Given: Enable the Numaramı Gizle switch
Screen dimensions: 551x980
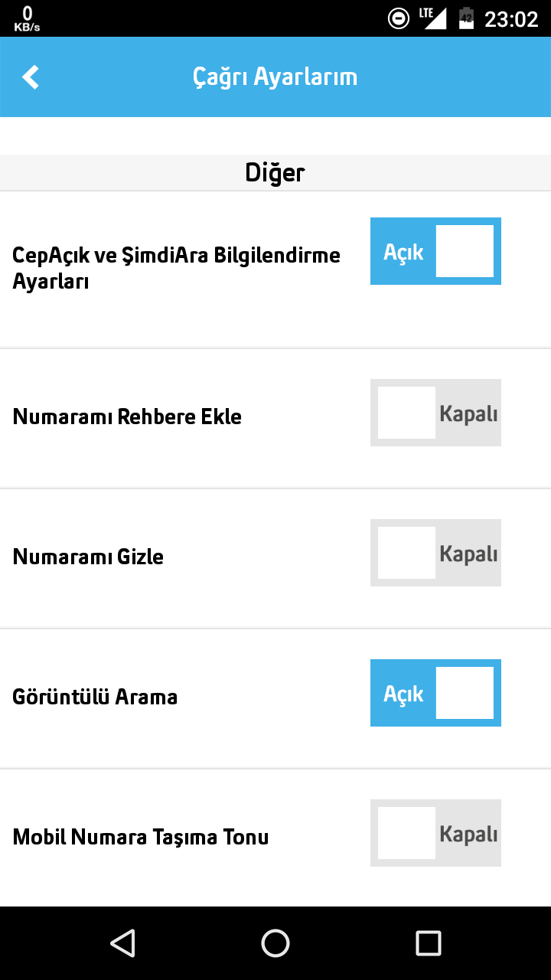Looking at the screenshot, I should pos(435,553).
